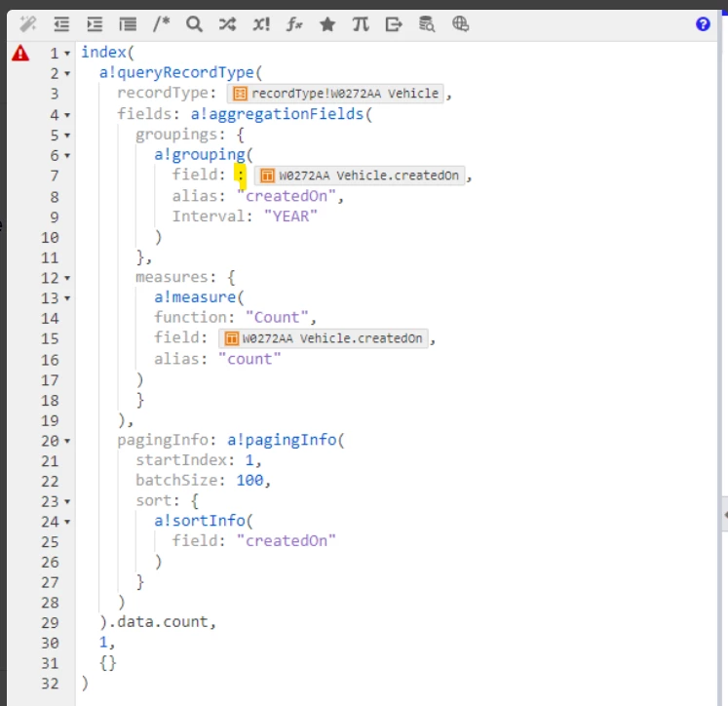Click the a!grouping( function name
728x706 pixels.
[x=204, y=155]
